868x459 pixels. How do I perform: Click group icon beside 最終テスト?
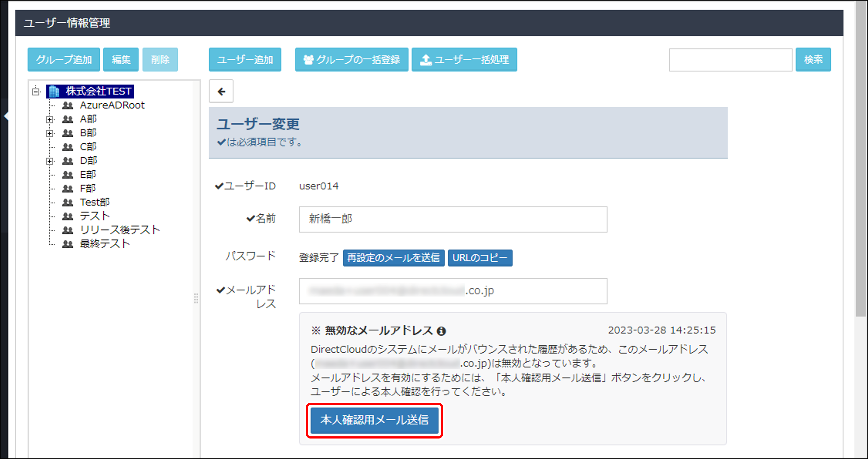(x=68, y=244)
